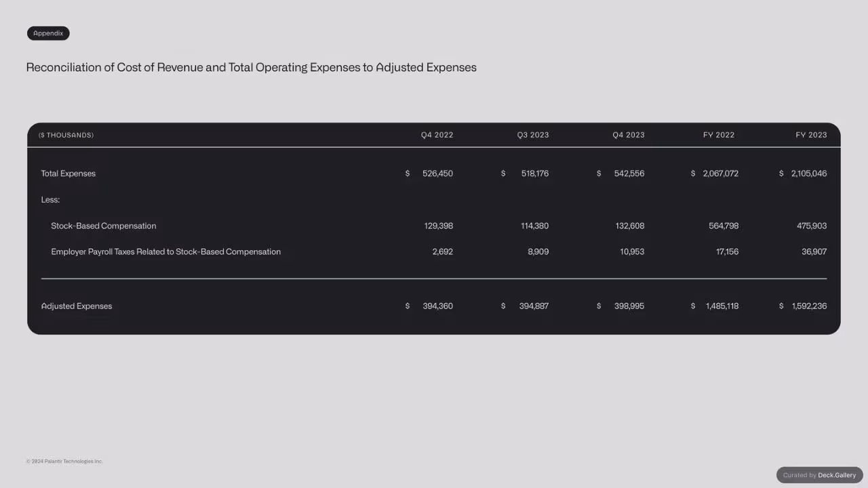Select the FY 2023 column header
The width and height of the screenshot is (868, 488).
click(811, 135)
